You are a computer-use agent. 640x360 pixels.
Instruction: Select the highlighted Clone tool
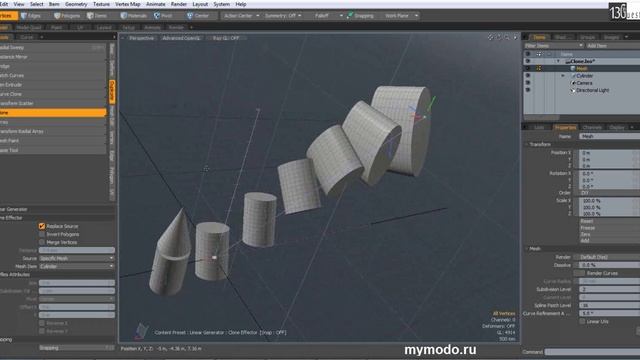tap(53, 113)
